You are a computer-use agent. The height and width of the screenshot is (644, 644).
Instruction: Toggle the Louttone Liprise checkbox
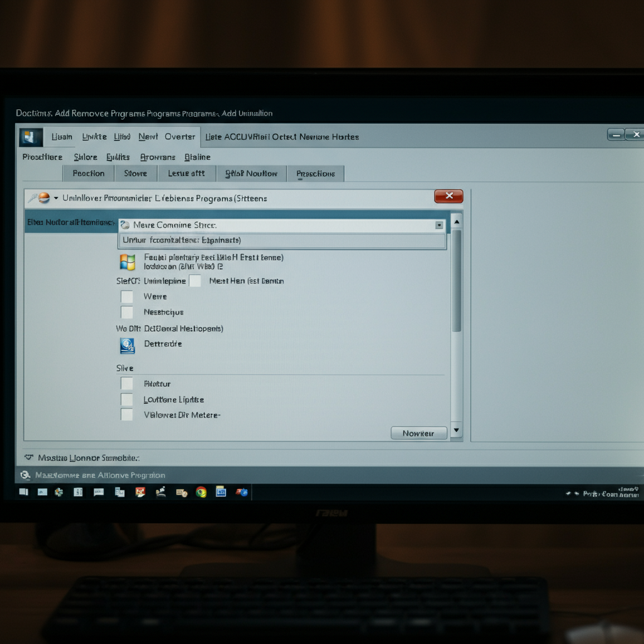click(127, 399)
